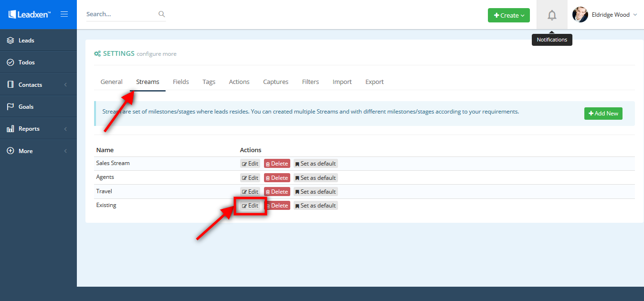Set Sales Stream as default
Viewport: 644px width, 301px height.
(316, 164)
